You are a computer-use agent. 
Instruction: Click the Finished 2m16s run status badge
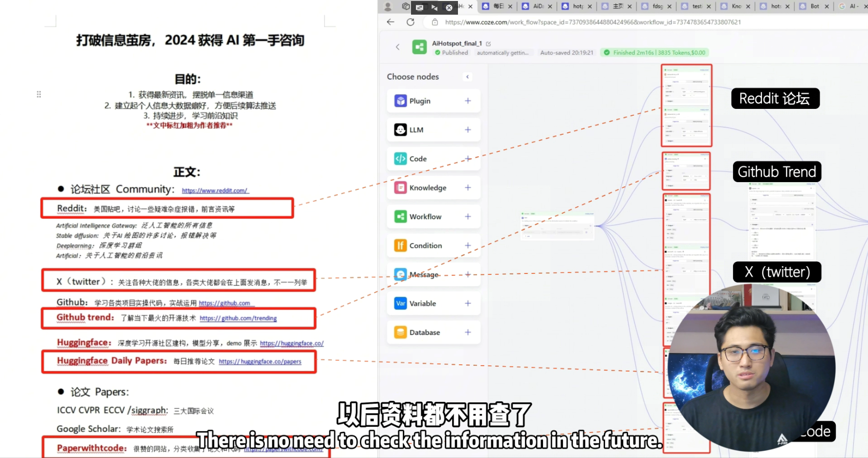(655, 53)
